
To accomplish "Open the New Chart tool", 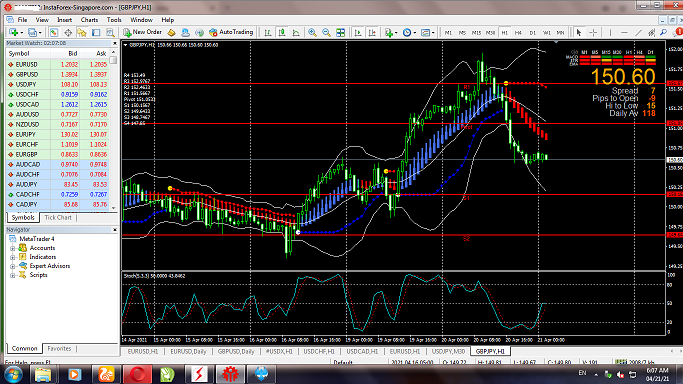I will (x=13, y=33).
